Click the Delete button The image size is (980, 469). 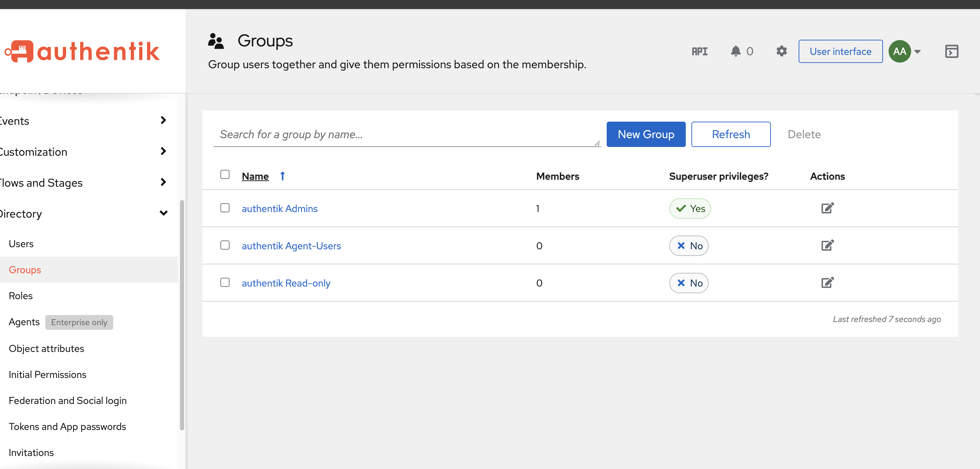[804, 134]
